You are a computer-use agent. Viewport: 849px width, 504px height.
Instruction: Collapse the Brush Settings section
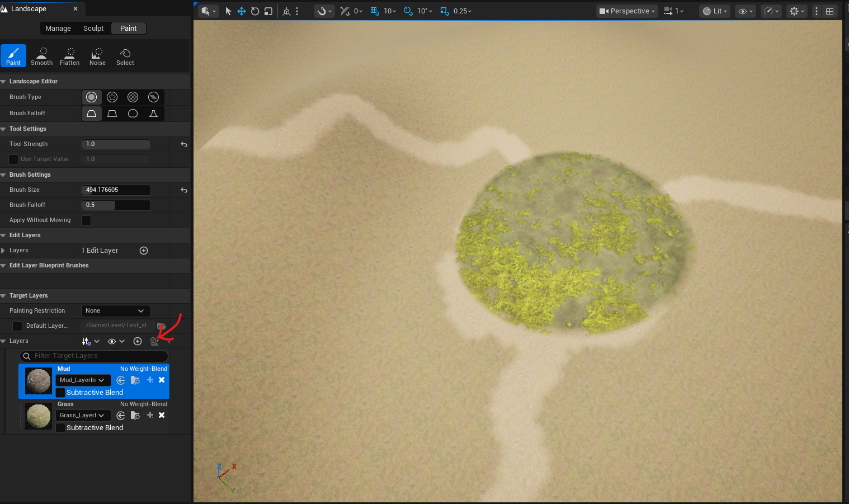coord(3,175)
